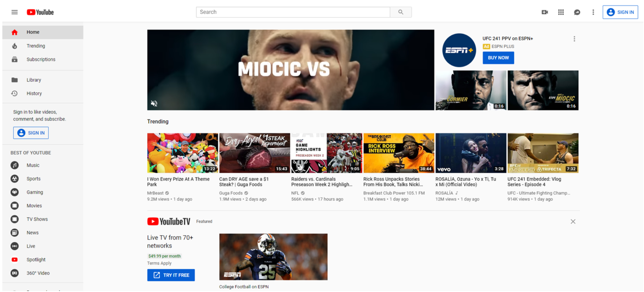644x292 pixels.
Task: Open "I Won Every Prize At A Theme Park" title
Action: click(x=178, y=182)
